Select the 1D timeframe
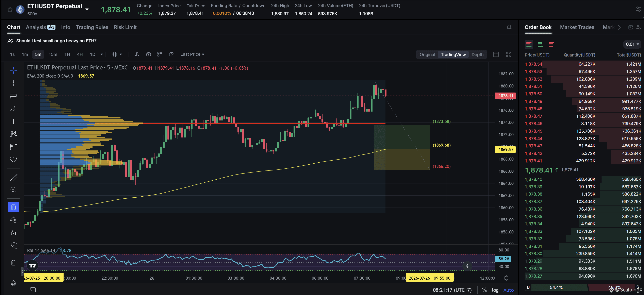Screen dimensions: 644x295 coord(93,54)
